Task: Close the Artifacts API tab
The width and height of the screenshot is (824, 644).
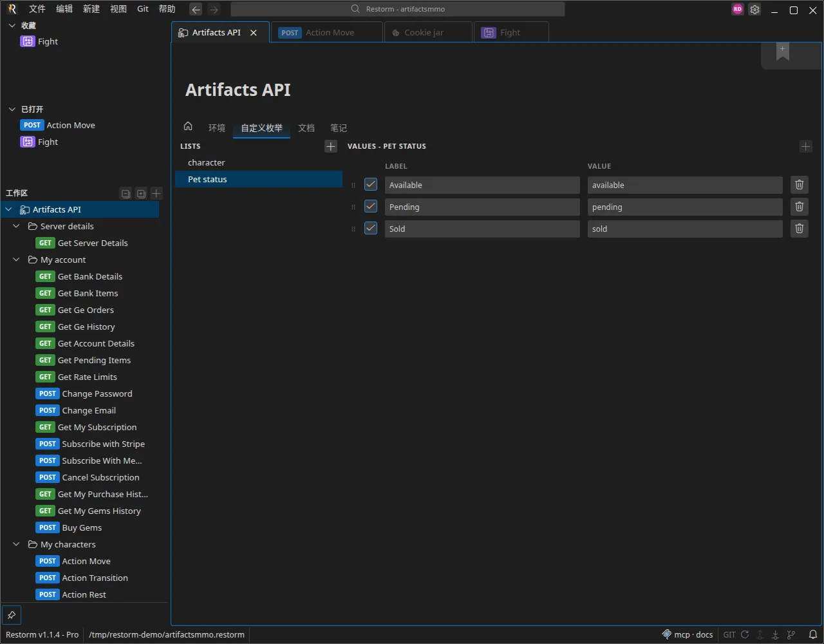Action: coord(254,33)
